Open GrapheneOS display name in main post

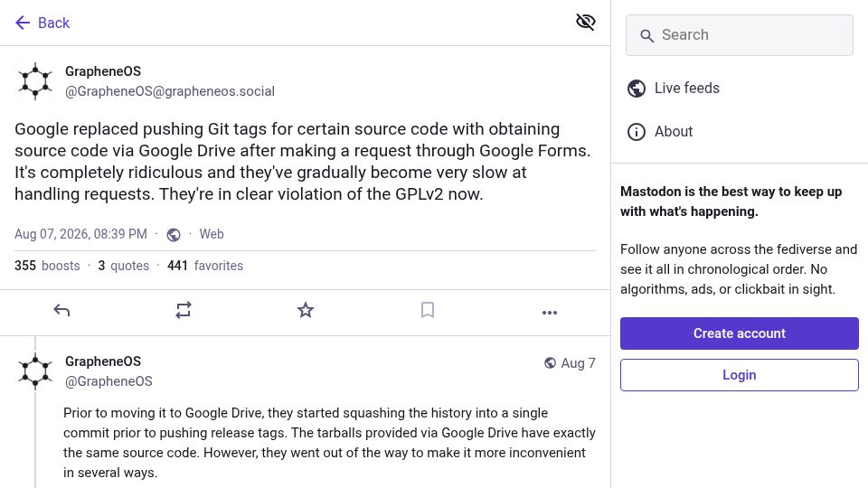(x=103, y=71)
